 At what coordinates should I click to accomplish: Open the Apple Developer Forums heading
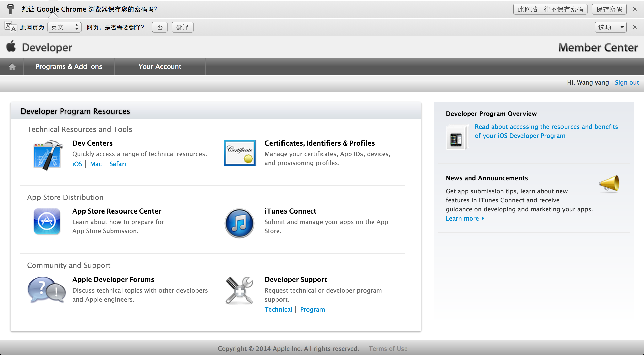tap(113, 279)
